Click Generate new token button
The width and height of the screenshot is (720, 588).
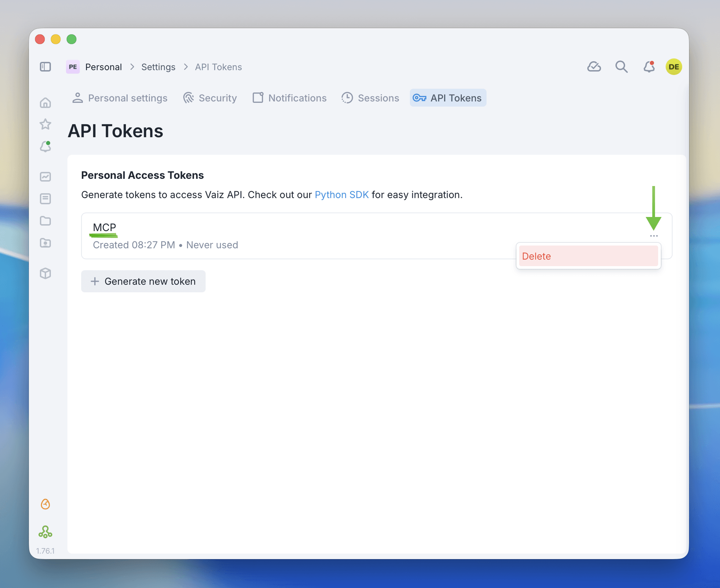tap(143, 281)
